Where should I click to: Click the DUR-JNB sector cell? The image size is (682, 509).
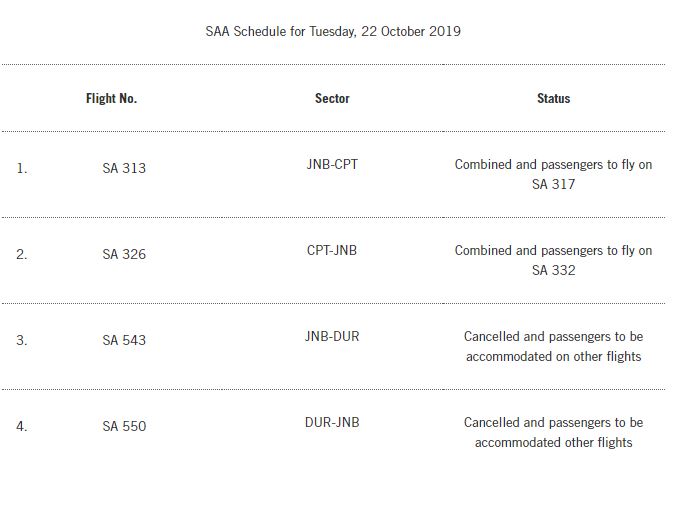point(332,422)
